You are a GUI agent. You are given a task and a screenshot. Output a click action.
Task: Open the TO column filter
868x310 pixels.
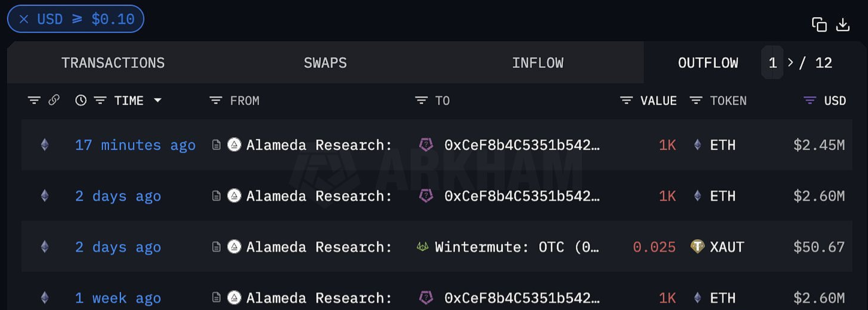421,100
